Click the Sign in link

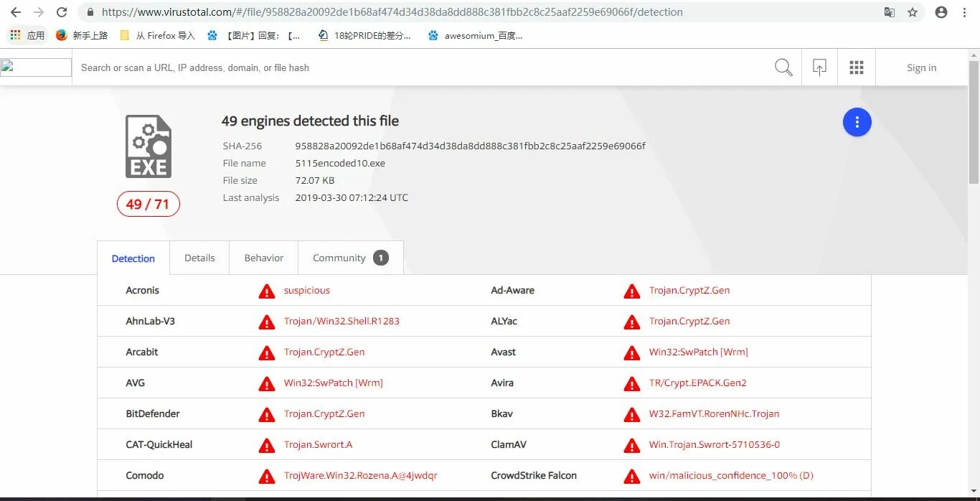(x=921, y=67)
